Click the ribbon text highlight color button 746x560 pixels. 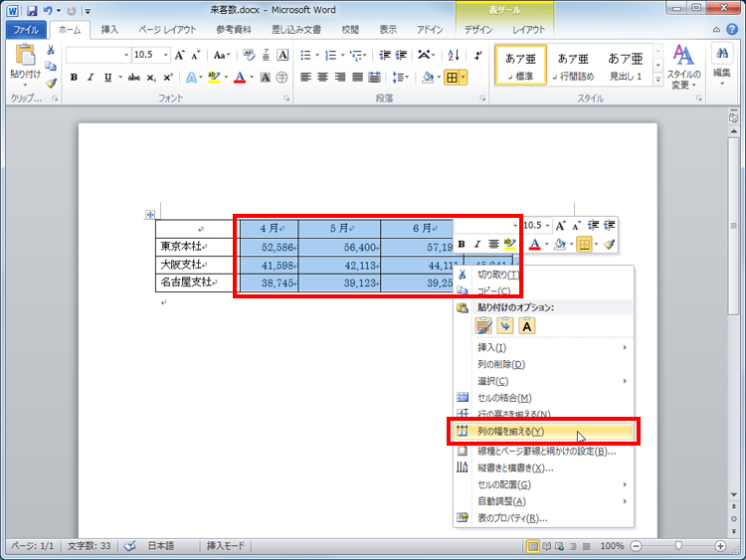click(x=214, y=77)
